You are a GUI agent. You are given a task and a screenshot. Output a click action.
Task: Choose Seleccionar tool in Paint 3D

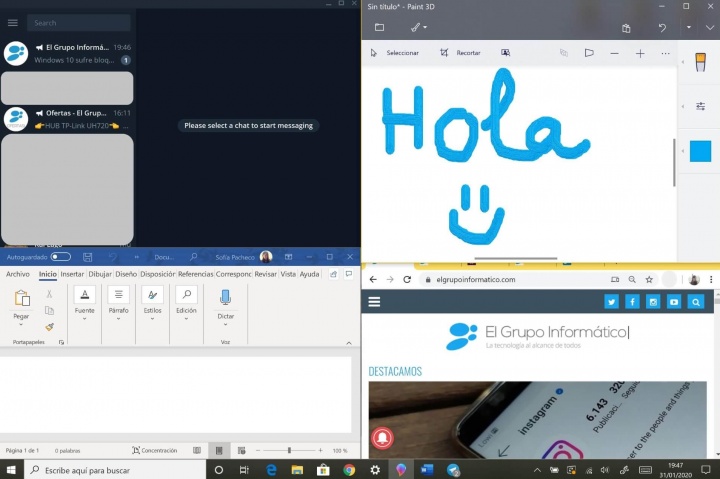[x=394, y=53]
